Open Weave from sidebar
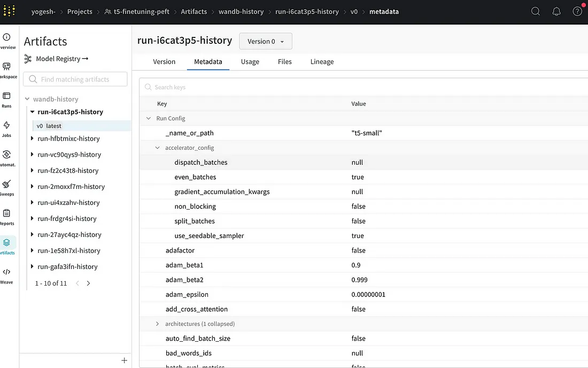The width and height of the screenshot is (588, 368). (x=7, y=275)
